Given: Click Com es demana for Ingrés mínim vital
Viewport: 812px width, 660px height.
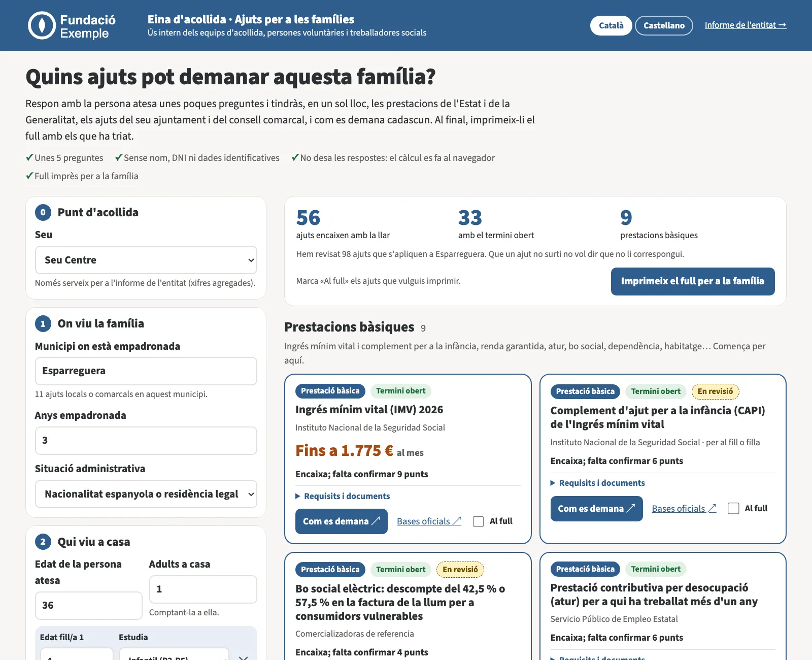Looking at the screenshot, I should click(342, 521).
